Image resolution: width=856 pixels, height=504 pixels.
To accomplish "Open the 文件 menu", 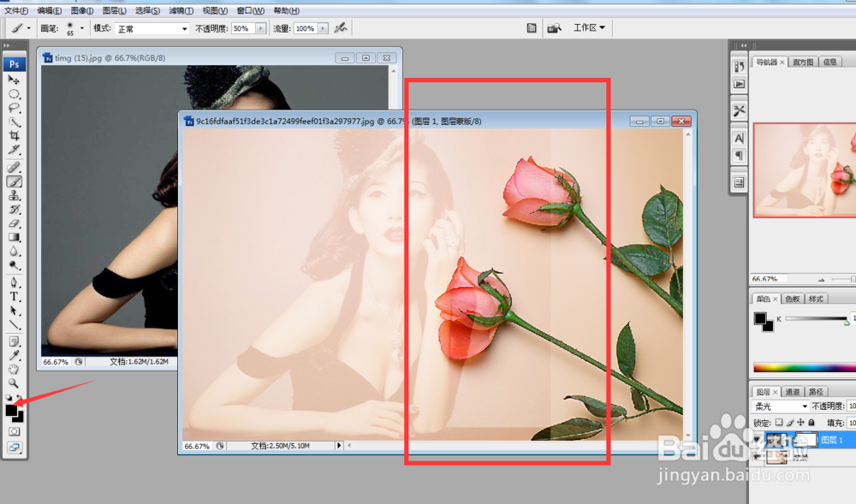I will tap(16, 10).
